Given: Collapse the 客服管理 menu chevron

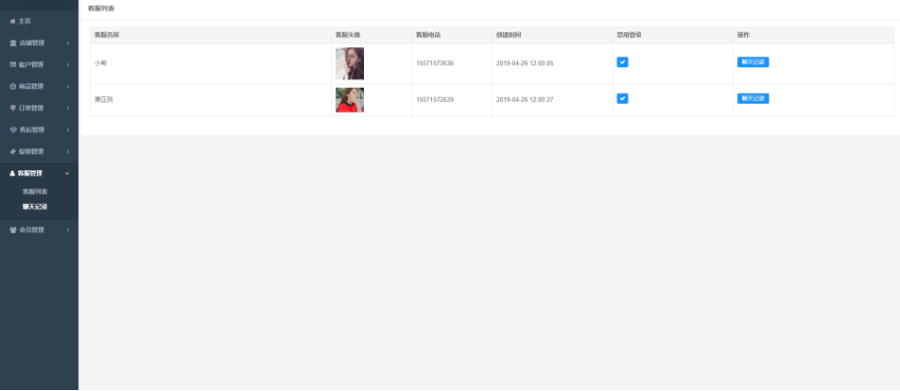Looking at the screenshot, I should [67, 173].
